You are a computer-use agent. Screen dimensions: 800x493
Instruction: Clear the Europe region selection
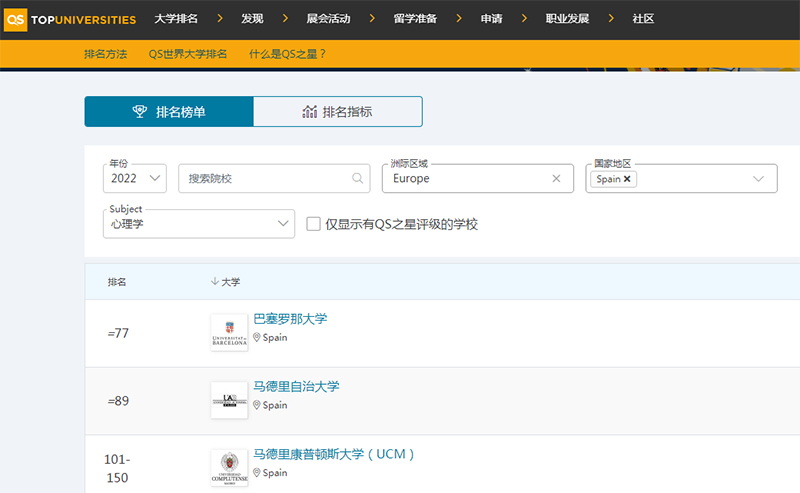pyautogui.click(x=556, y=178)
